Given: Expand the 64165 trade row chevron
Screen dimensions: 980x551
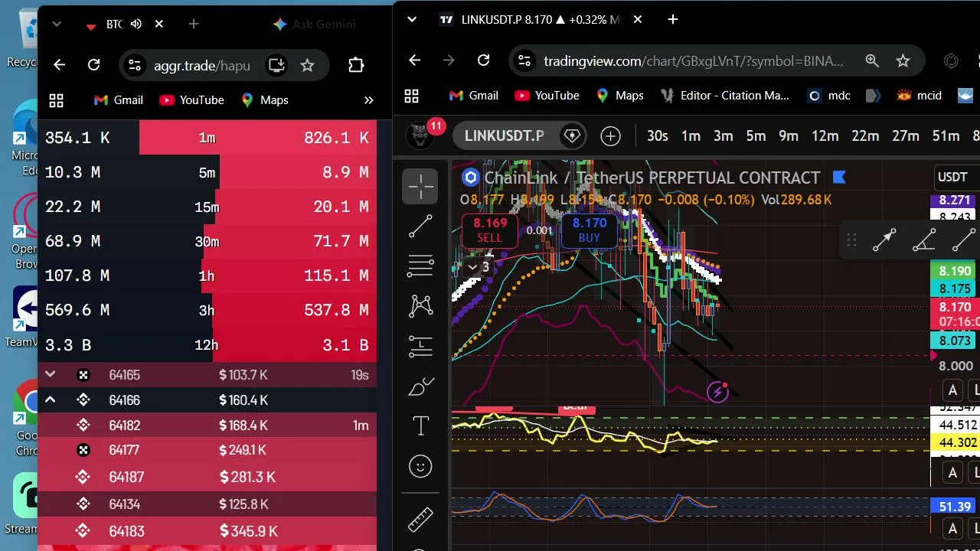Looking at the screenshot, I should coord(50,375).
